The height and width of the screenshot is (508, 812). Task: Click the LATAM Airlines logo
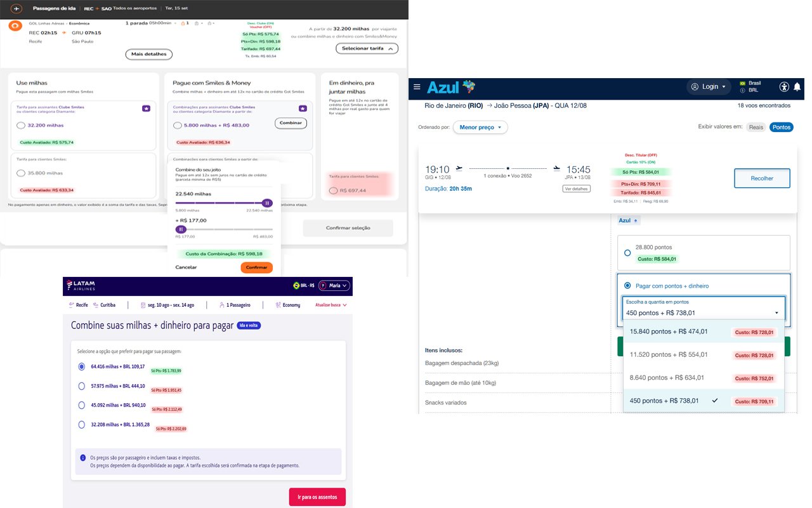[81, 286]
